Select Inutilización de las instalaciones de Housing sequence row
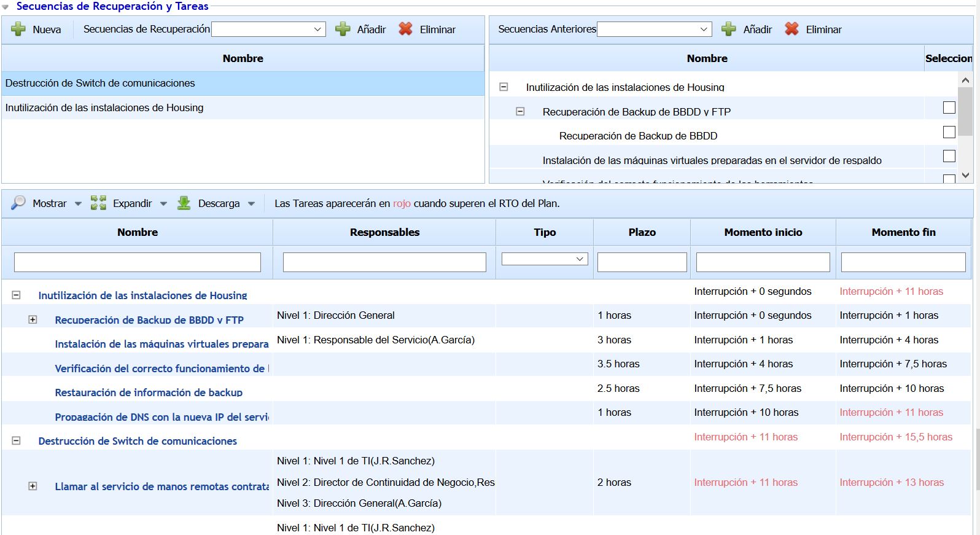This screenshot has width=980, height=535. 104,107
